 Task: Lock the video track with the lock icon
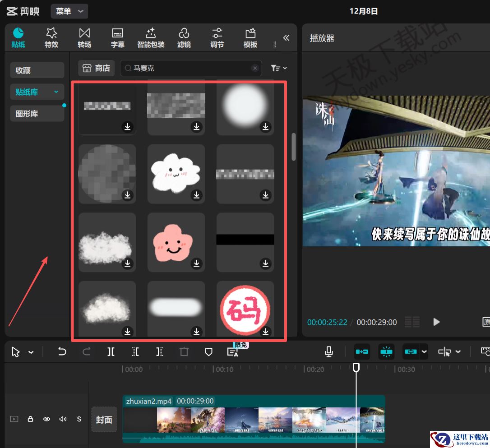coord(30,419)
